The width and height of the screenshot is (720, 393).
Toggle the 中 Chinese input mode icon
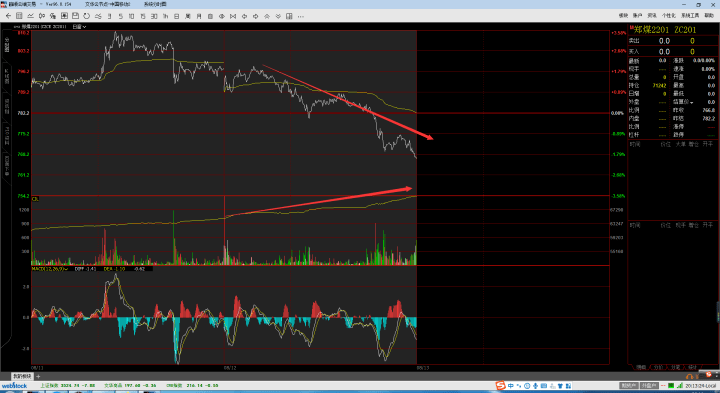511,386
